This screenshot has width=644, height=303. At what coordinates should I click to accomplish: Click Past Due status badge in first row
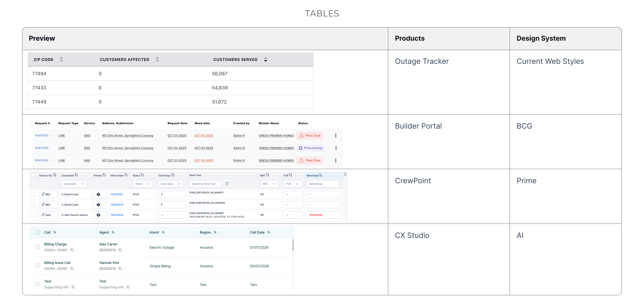[310, 136]
